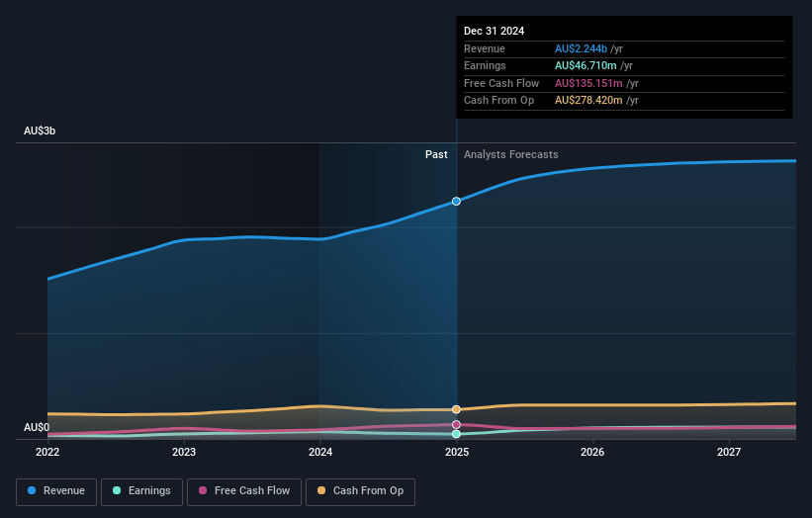Click the AU$0 y-axis label
Image resolution: width=812 pixels, height=518 pixels.
pyautogui.click(x=37, y=427)
